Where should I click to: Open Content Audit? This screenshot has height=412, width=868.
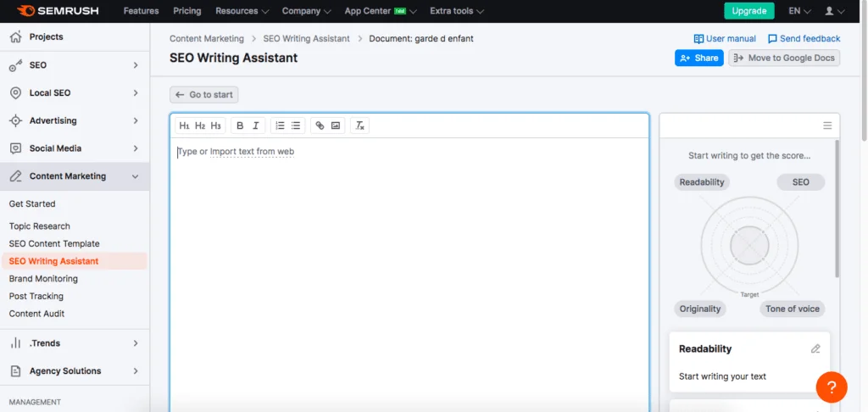[36, 314]
